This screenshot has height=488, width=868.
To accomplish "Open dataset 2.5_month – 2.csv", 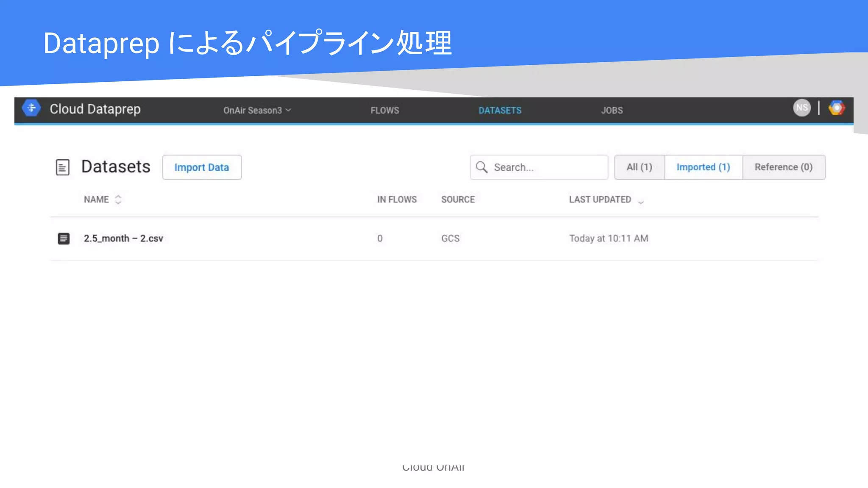I will point(123,238).
